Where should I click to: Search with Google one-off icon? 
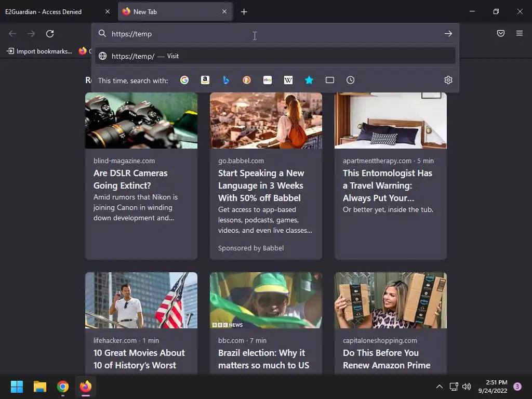pos(184,80)
